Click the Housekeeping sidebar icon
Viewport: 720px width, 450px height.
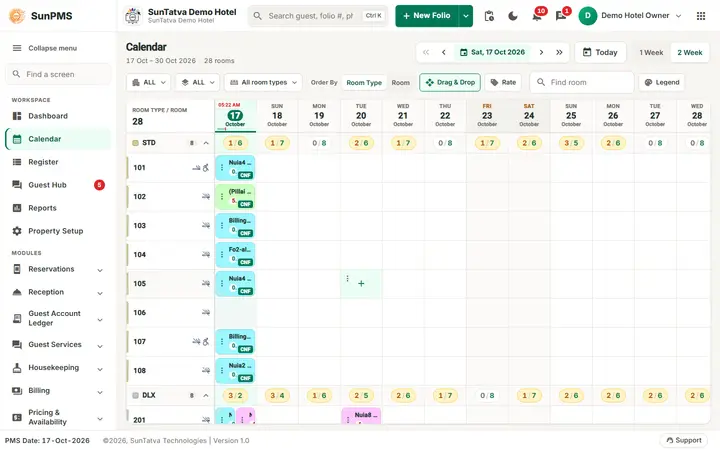pyautogui.click(x=17, y=368)
